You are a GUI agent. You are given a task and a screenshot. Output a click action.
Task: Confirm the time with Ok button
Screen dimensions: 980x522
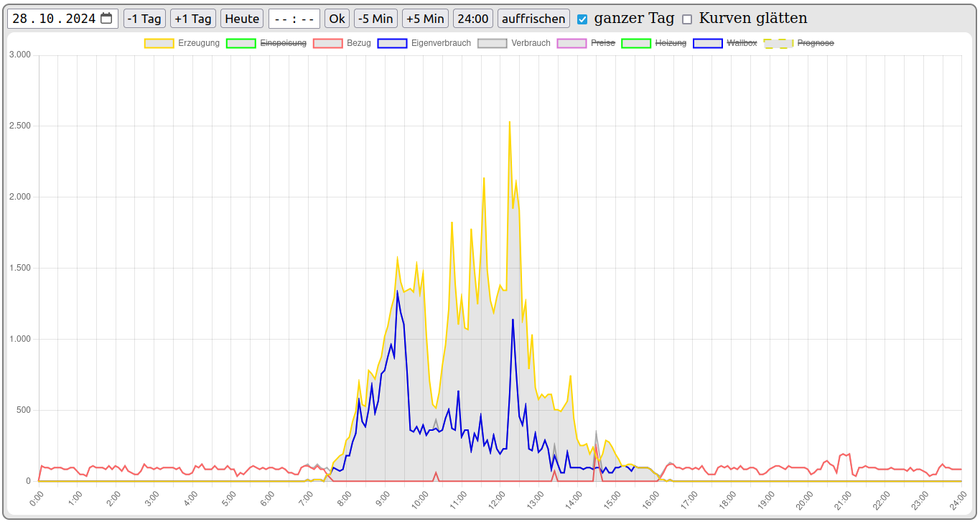pyautogui.click(x=337, y=19)
